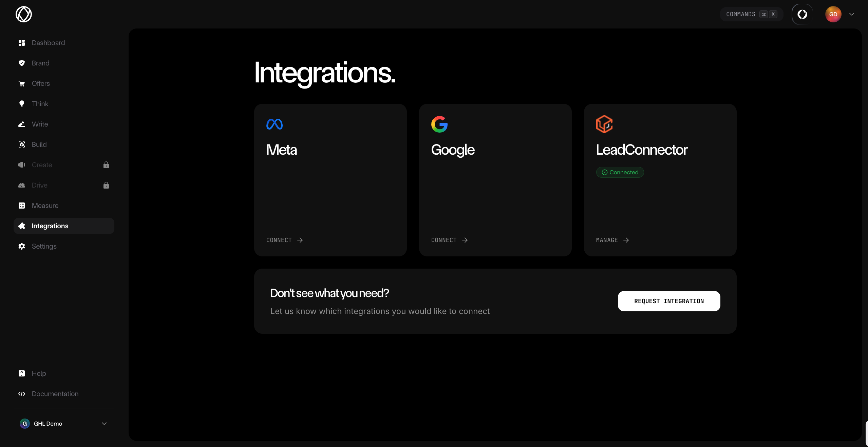Open the Settings section
Viewport: 868px width, 447px height.
pyautogui.click(x=44, y=246)
